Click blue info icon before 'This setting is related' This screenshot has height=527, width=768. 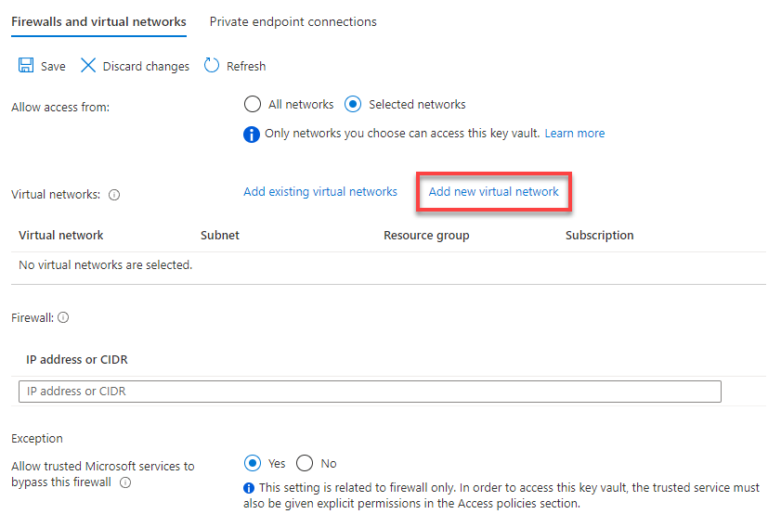[x=249, y=488]
